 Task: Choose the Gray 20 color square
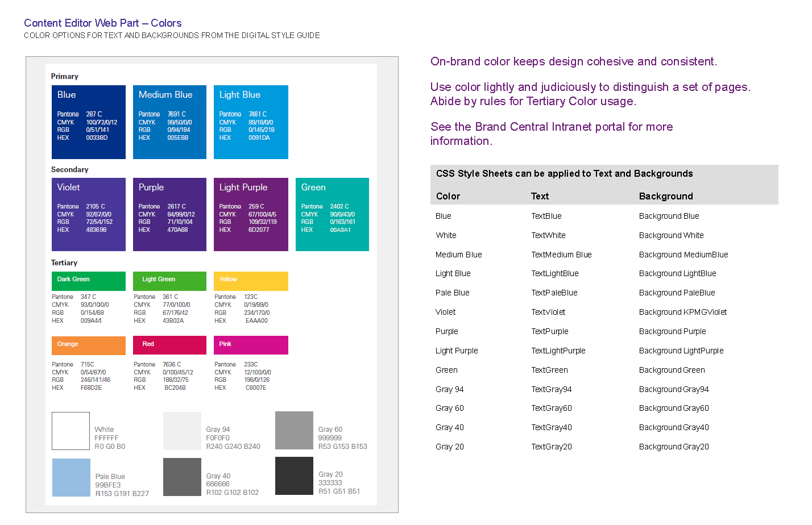click(x=294, y=476)
